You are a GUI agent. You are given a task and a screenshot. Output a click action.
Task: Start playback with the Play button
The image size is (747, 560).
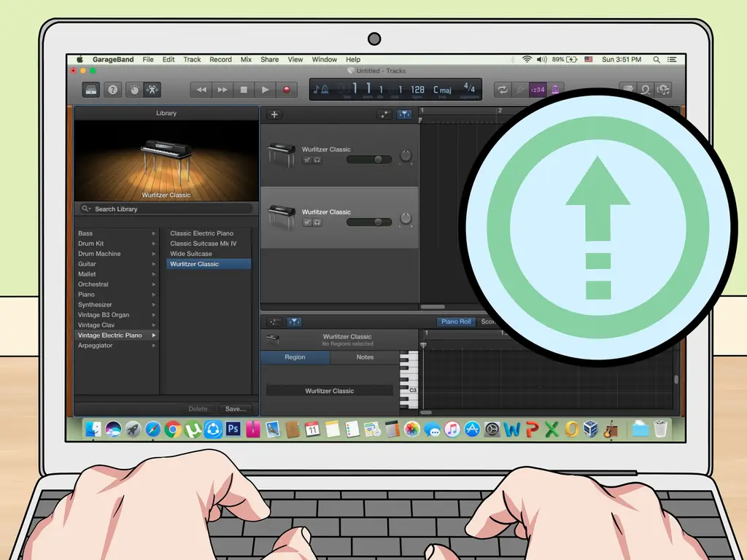[266, 90]
